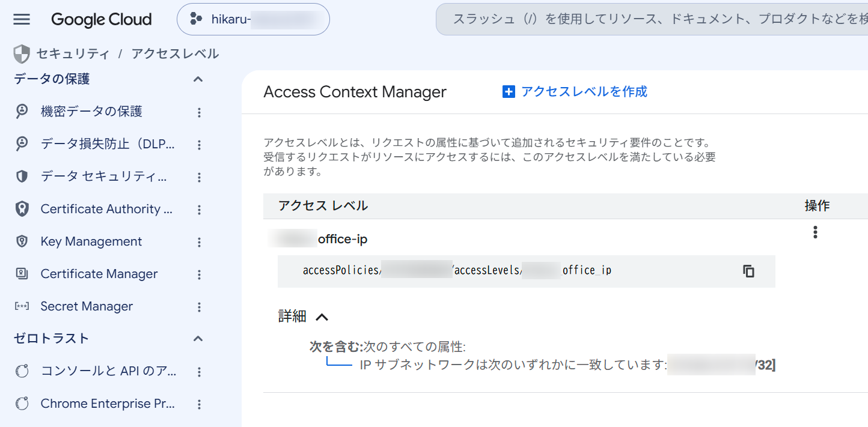
Task: Click the 機密データの保護 icon
Action: (22, 112)
